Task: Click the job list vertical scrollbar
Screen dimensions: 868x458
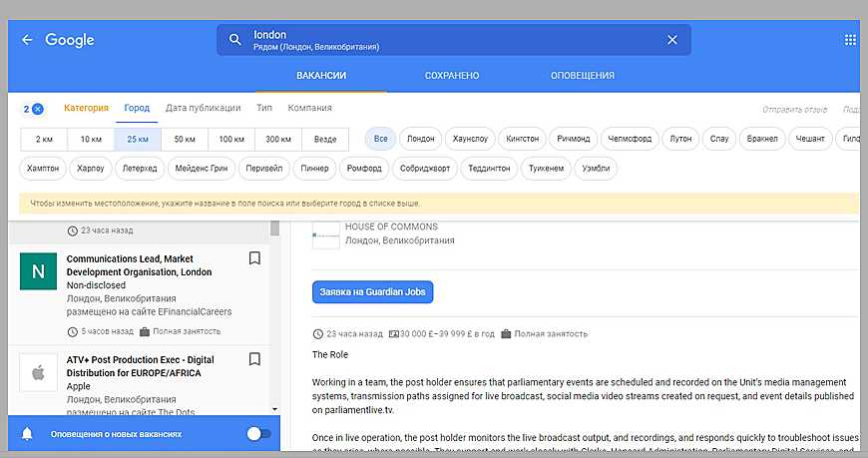Action: [274, 319]
